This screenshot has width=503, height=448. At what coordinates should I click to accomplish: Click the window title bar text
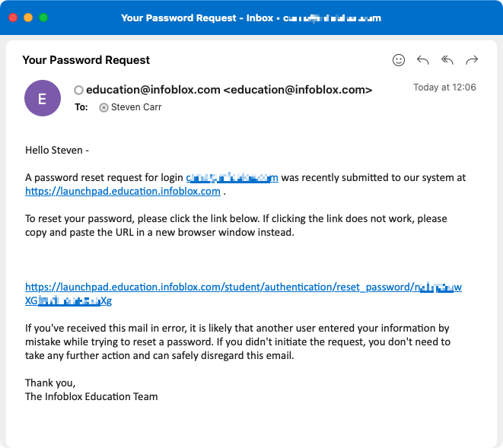(251, 17)
